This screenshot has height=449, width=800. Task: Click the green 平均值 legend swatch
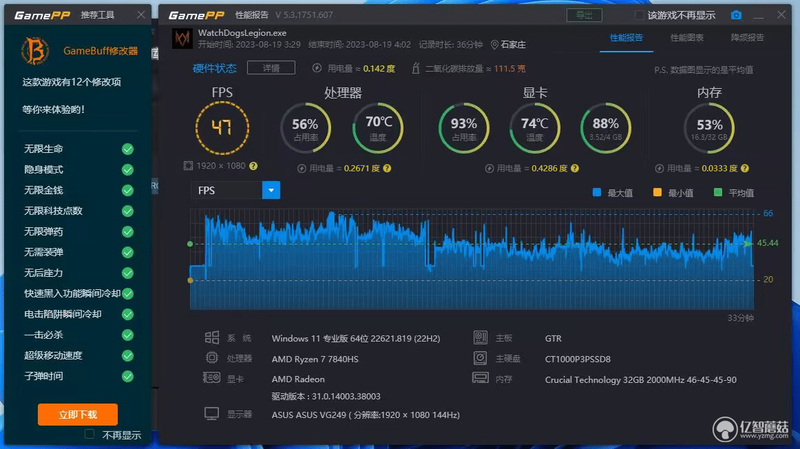click(718, 192)
